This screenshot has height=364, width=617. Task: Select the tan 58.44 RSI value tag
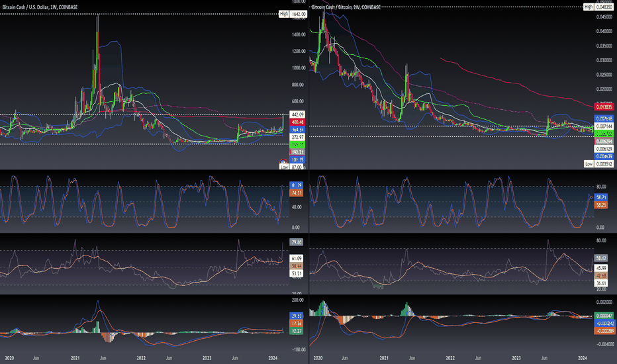click(x=297, y=267)
